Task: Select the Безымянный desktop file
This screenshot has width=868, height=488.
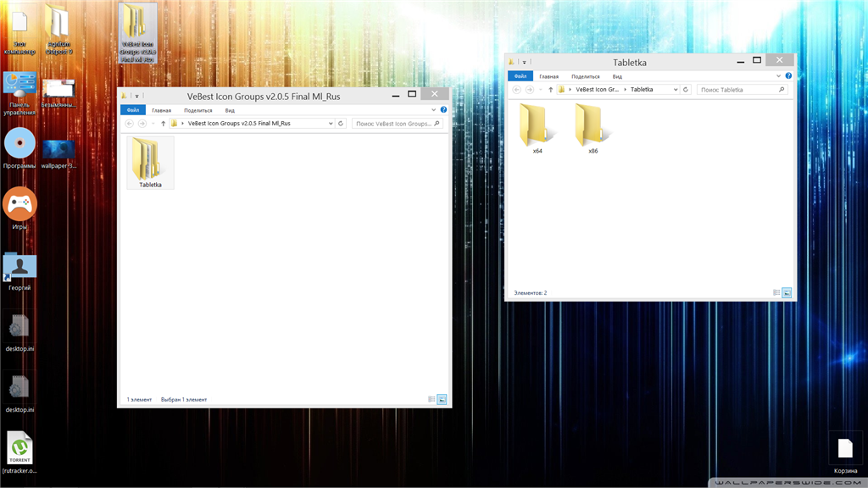Action: coord(58,93)
